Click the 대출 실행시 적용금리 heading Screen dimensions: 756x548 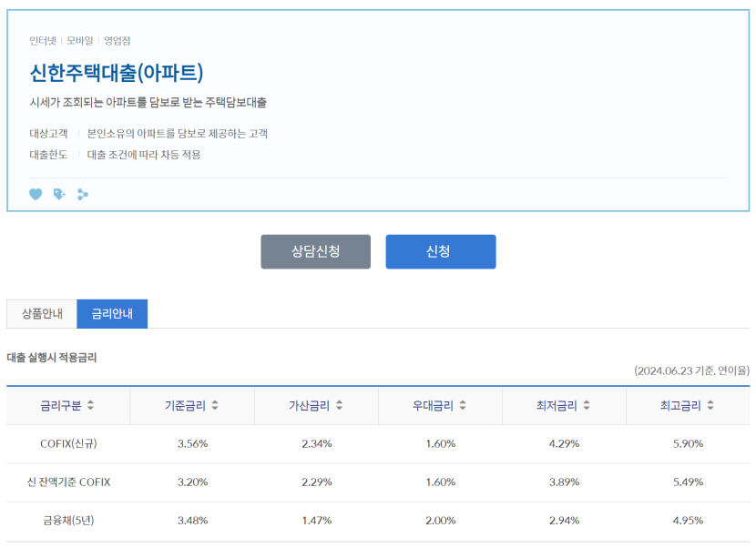point(52,358)
